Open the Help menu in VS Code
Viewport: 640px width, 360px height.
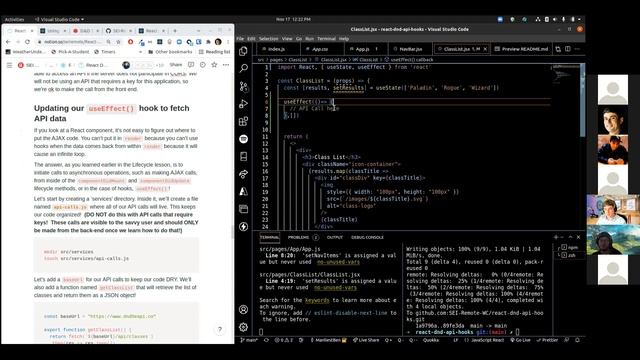point(344,39)
